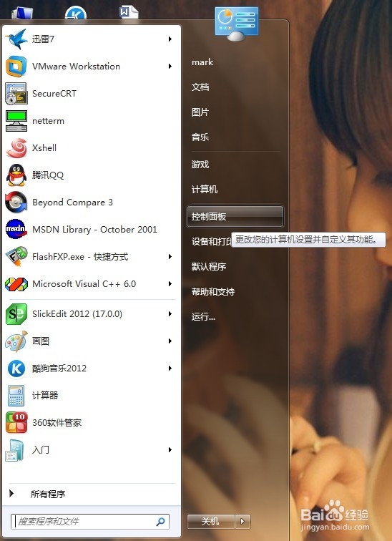
Task: Expand 酷狗音乐2012 submenu arrow
Action: click(x=170, y=369)
